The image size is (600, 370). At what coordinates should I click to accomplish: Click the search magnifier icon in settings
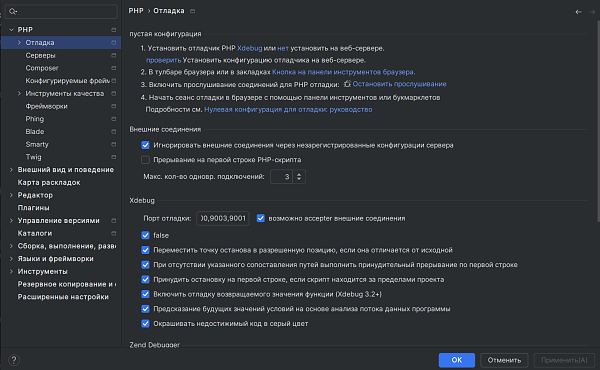(x=12, y=11)
